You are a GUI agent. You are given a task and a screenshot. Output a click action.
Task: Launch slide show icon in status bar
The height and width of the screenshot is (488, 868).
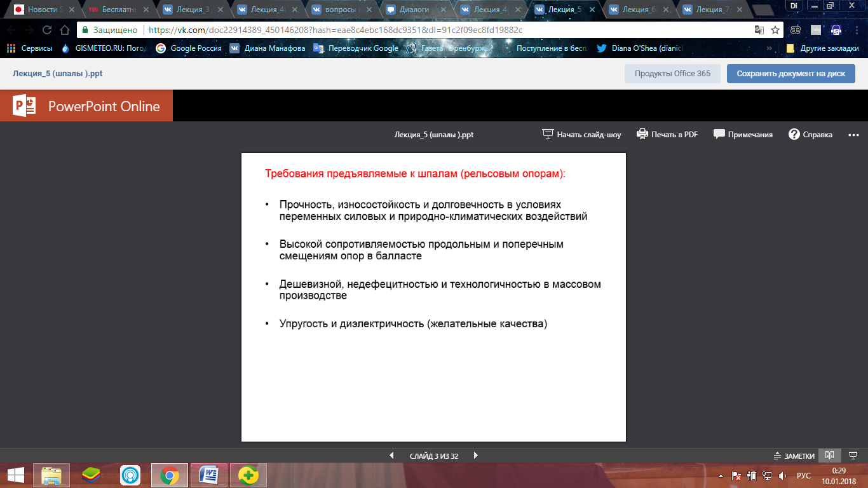click(852, 456)
